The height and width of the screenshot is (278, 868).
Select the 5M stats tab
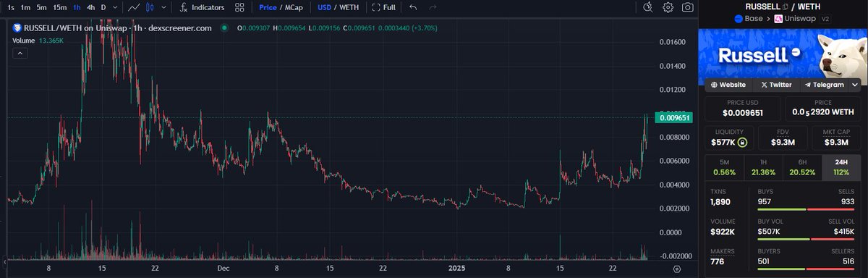[724, 167]
